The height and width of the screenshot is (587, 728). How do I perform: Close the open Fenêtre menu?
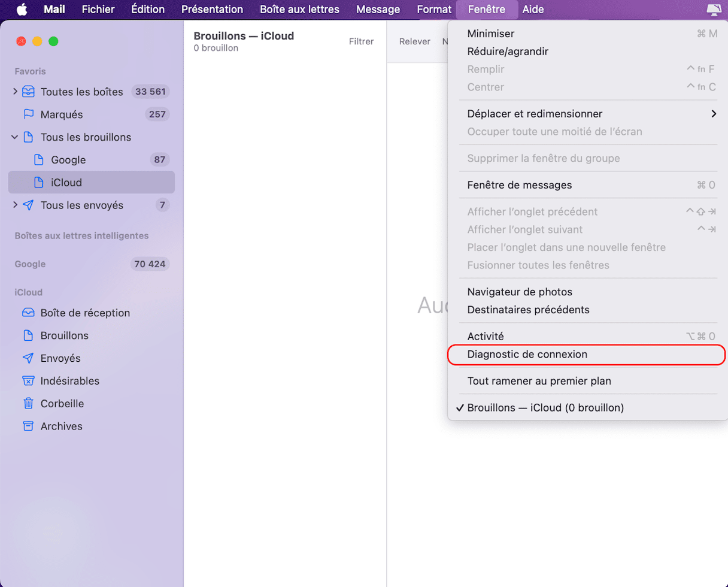click(486, 9)
